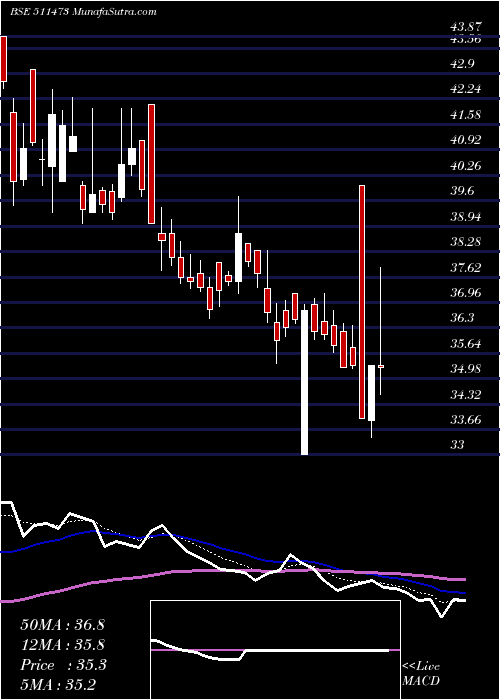This screenshot has height=700, width=500.
Task: Click the 33.66 price axis label
Action: click(x=467, y=420)
